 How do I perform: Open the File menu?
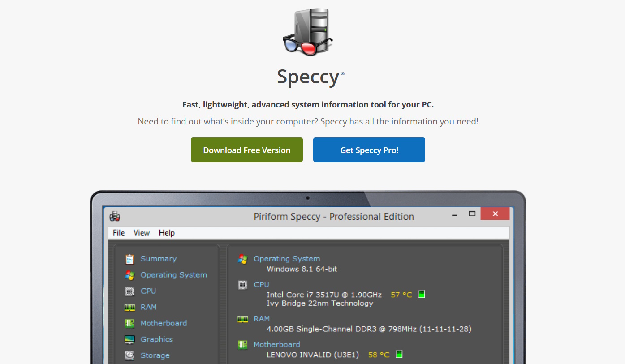click(119, 233)
